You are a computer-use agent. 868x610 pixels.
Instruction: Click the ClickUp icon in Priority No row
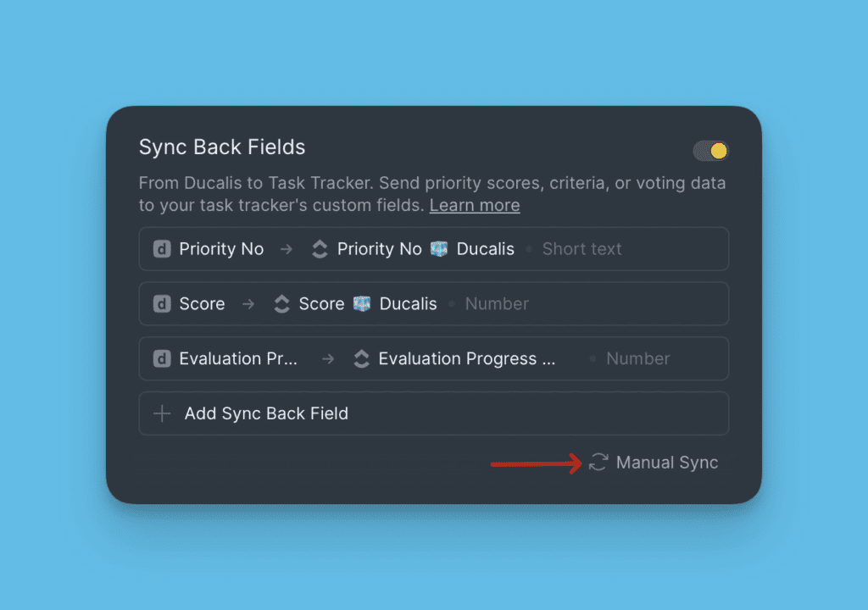(x=320, y=249)
